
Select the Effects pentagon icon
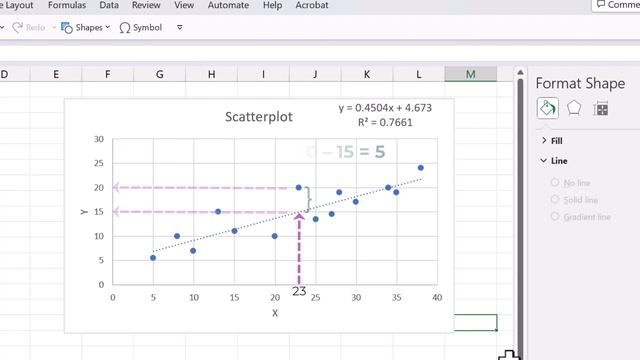pyautogui.click(x=574, y=108)
